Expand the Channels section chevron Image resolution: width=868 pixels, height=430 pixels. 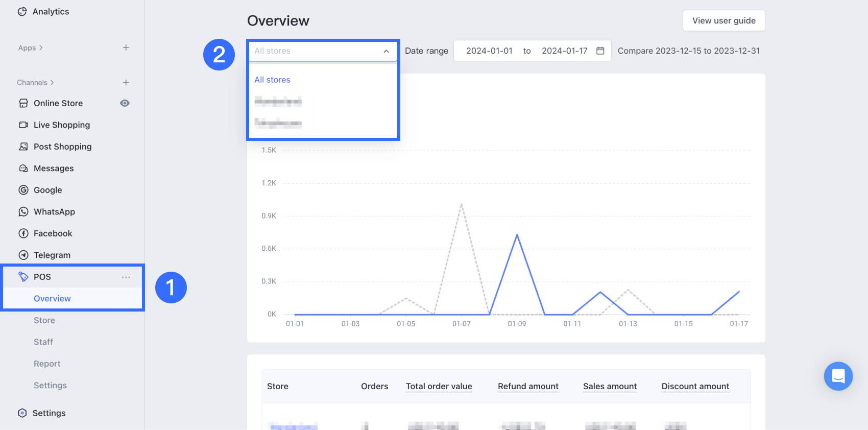pos(52,83)
